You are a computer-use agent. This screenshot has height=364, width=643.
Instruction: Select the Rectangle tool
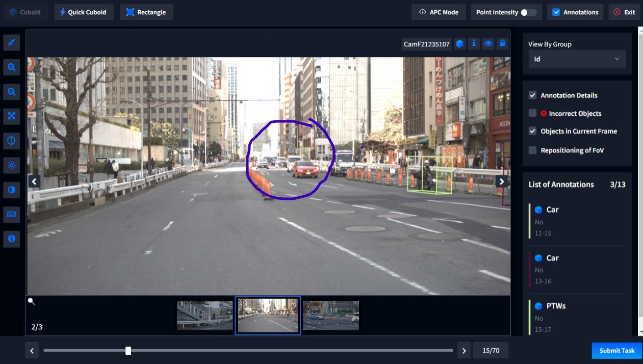click(x=146, y=12)
